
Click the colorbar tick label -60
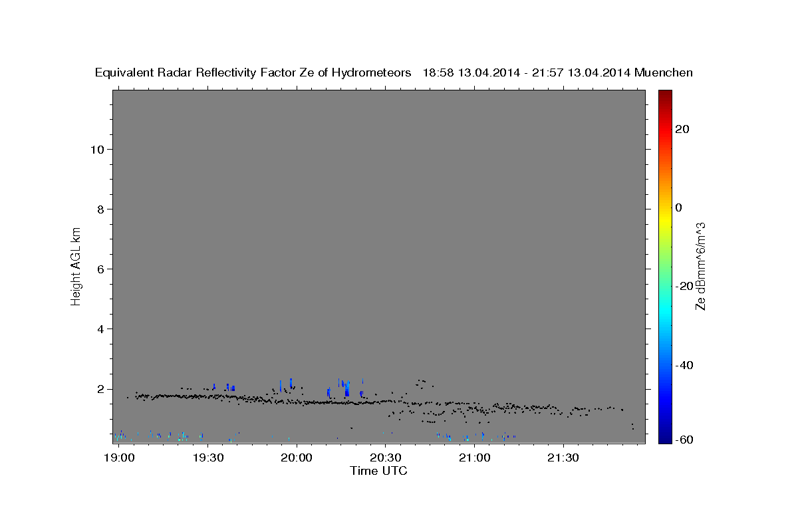click(684, 441)
